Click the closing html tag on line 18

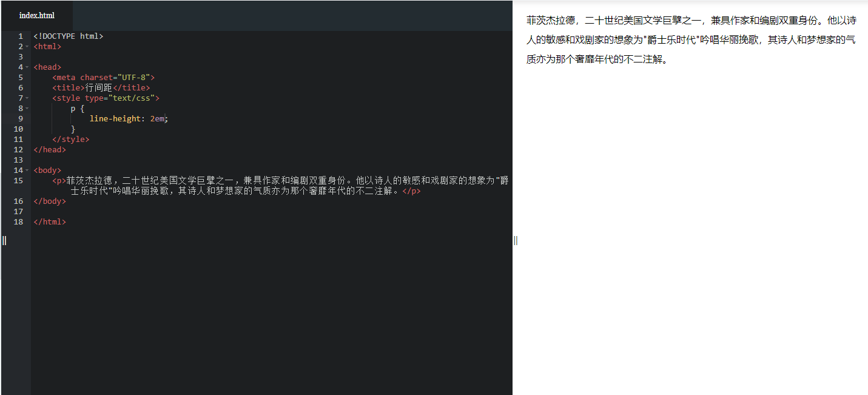coord(50,221)
